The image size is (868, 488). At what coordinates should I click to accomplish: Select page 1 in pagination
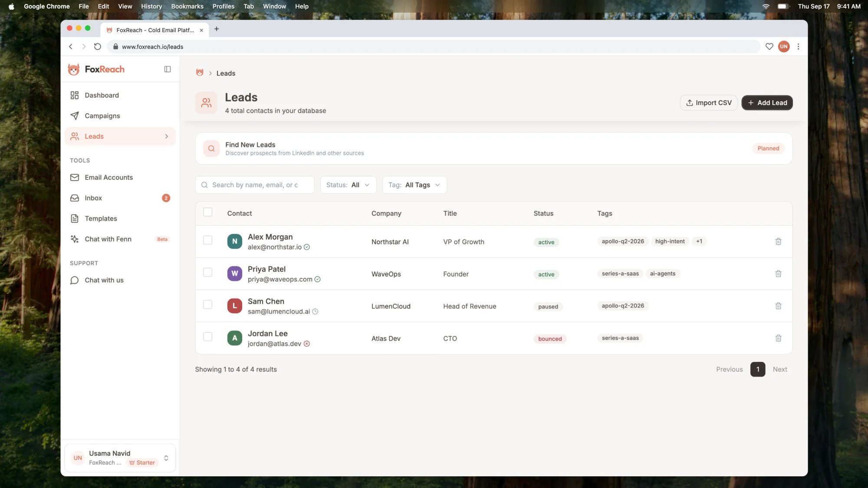(758, 370)
